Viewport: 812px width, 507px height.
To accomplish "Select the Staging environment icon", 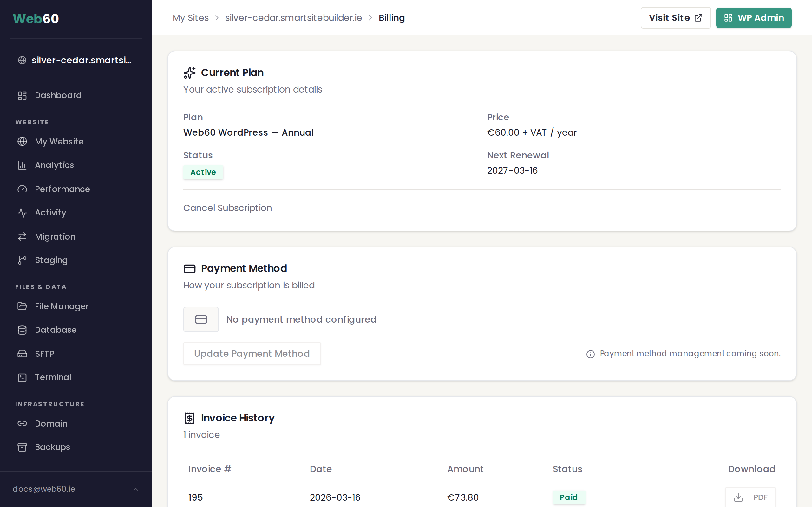I will (22, 260).
